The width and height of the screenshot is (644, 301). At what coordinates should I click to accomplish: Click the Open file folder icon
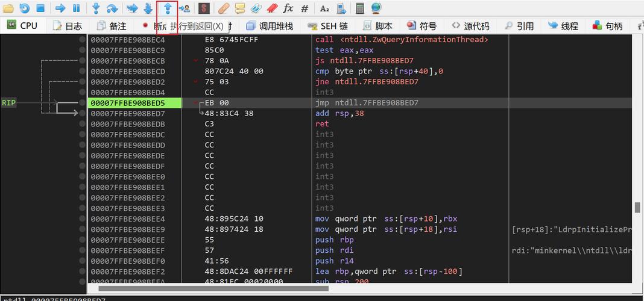tap(9, 8)
